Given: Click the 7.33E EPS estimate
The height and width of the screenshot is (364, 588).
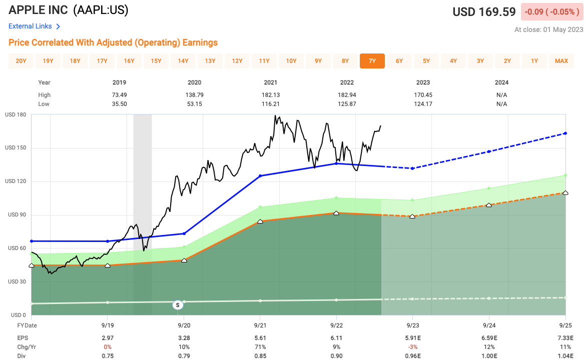Looking at the screenshot, I should click(565, 338).
